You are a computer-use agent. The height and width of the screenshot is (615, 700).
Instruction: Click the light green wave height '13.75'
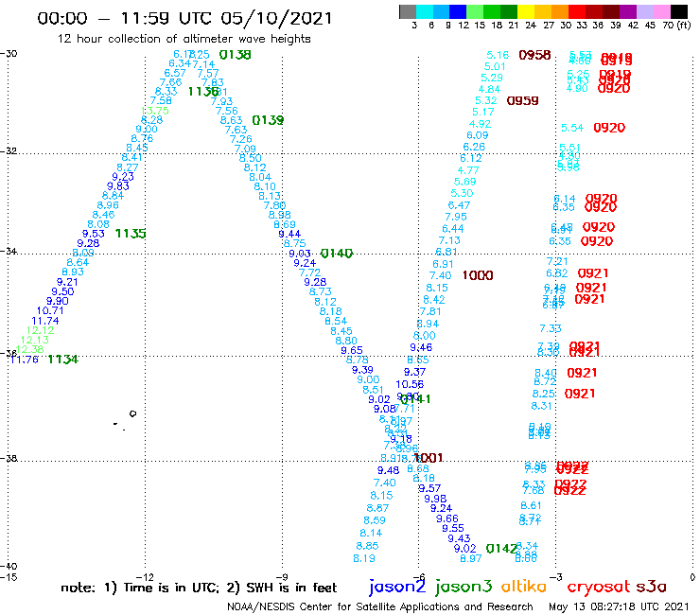pyautogui.click(x=154, y=111)
